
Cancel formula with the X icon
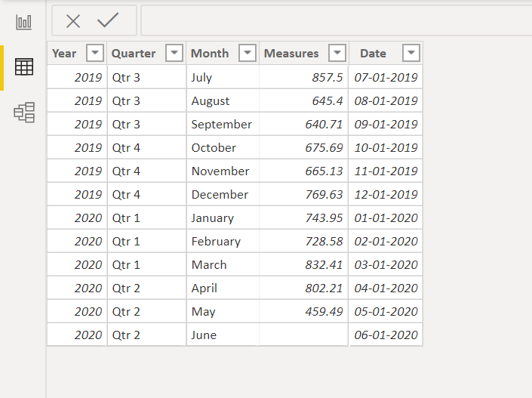point(73,21)
